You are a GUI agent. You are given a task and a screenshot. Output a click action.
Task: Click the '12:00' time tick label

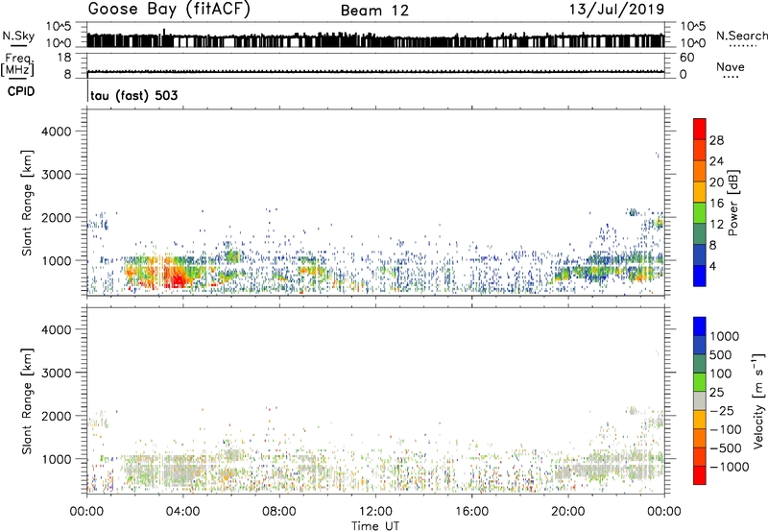click(375, 512)
